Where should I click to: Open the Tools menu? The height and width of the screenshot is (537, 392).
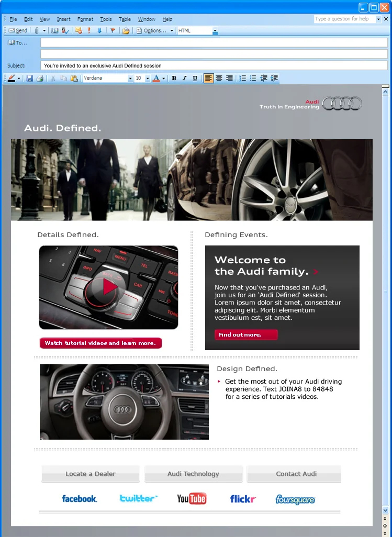106,19
